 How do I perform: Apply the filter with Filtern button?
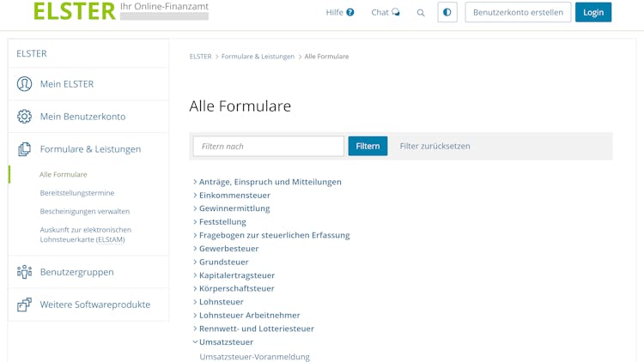click(368, 146)
